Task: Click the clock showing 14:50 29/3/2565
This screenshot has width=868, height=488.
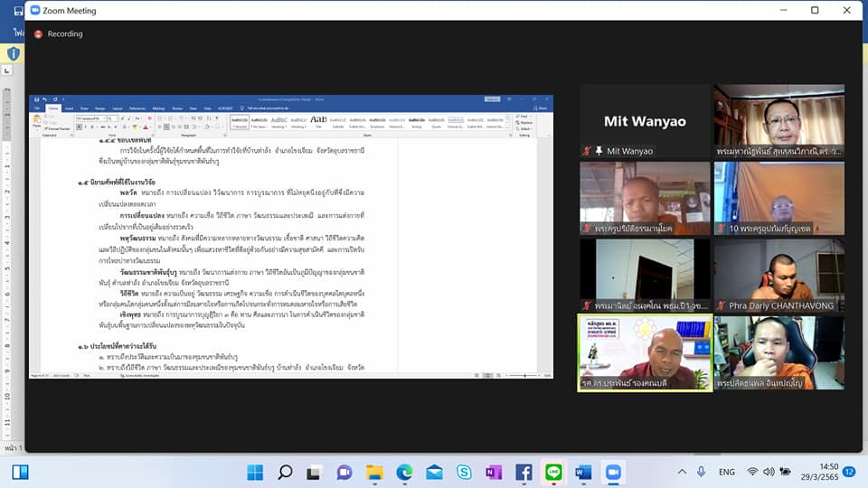Action: pyautogui.click(x=819, y=472)
